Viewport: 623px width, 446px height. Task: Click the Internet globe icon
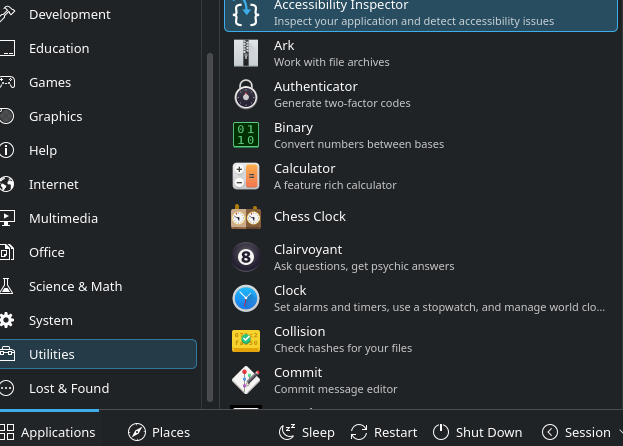coord(6,184)
